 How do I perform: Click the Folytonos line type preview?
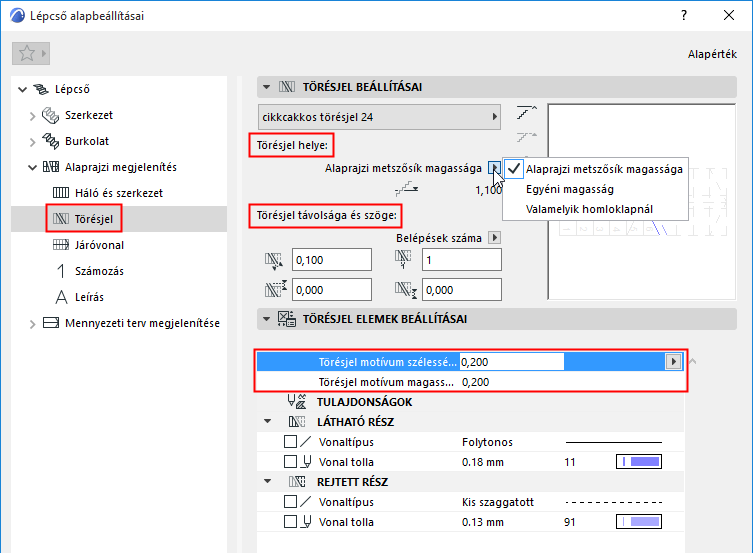click(614, 442)
